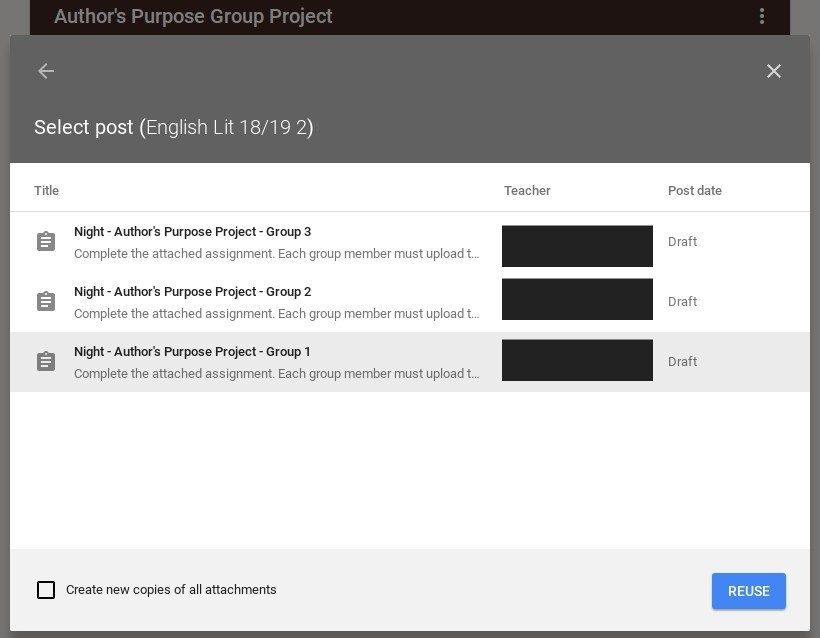Click the Author's Purpose Group Project title

point(193,16)
